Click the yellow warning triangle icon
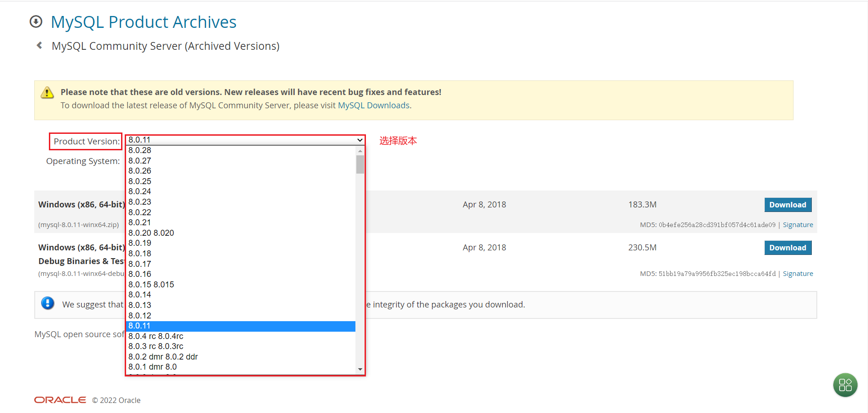This screenshot has height=413, width=868. (x=47, y=93)
